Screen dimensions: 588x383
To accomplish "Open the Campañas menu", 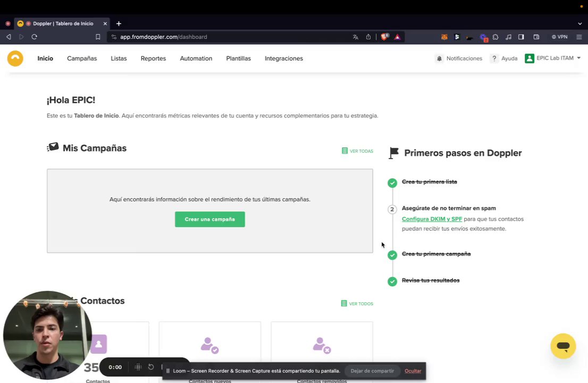I will pyautogui.click(x=82, y=59).
